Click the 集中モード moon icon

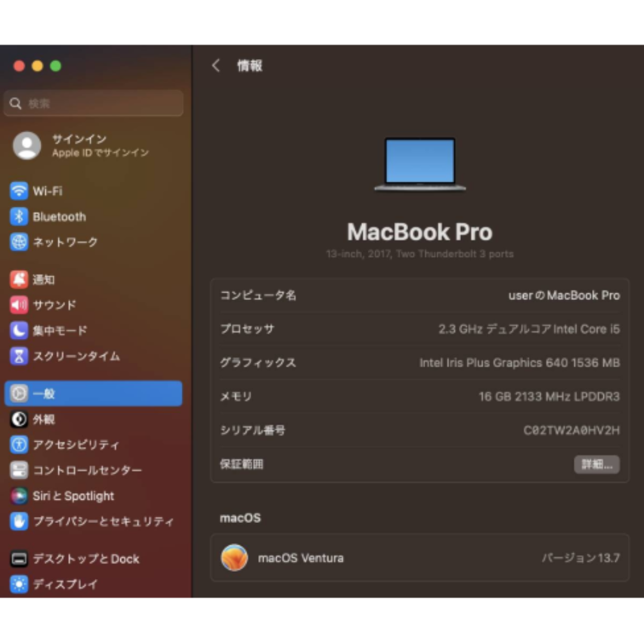coord(19,330)
